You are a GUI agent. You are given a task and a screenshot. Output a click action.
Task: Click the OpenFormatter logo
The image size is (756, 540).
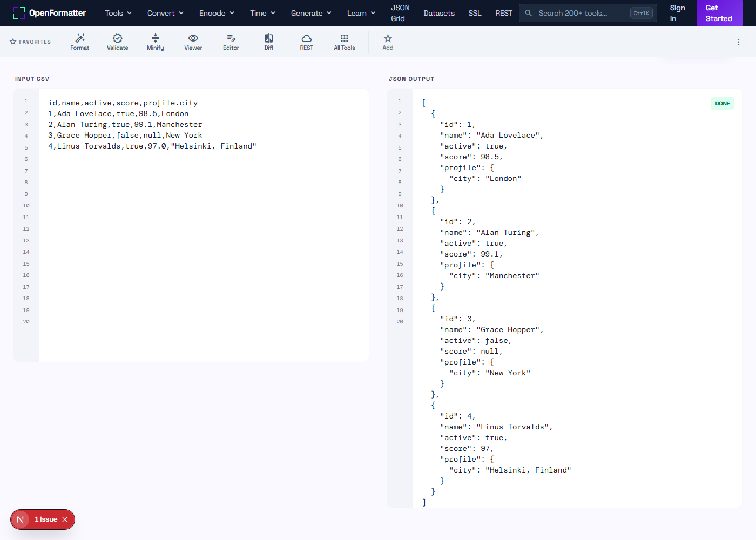tap(49, 13)
